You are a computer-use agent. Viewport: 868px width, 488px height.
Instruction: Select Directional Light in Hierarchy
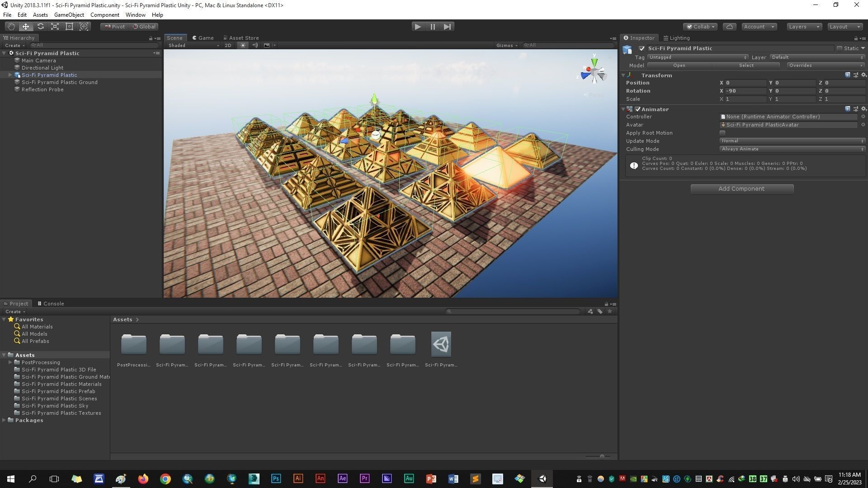coord(42,68)
